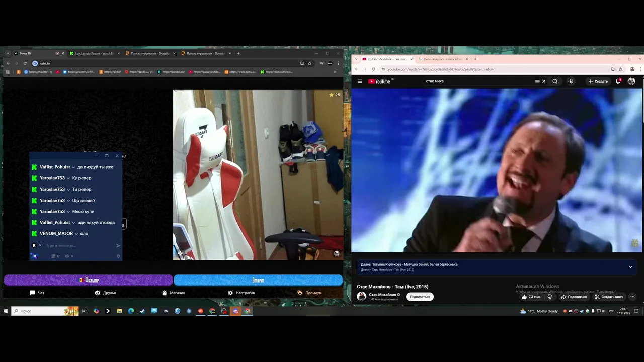Open the mail.ru bookmark
644x362 pixels.
38,72
